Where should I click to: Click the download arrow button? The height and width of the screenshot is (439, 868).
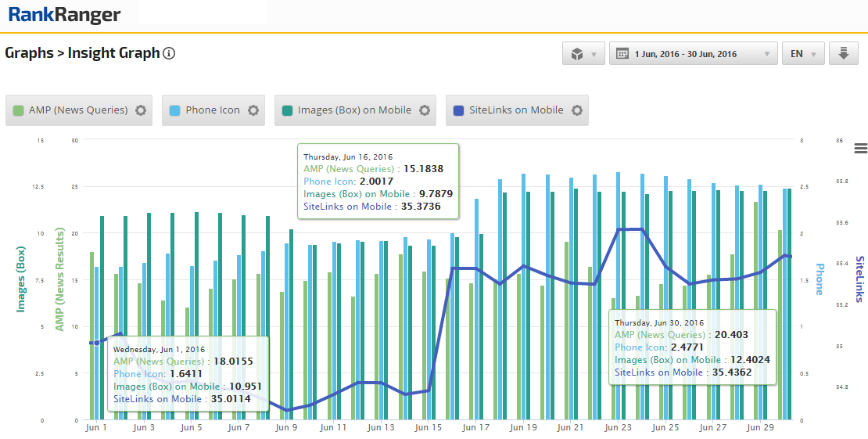tap(844, 54)
